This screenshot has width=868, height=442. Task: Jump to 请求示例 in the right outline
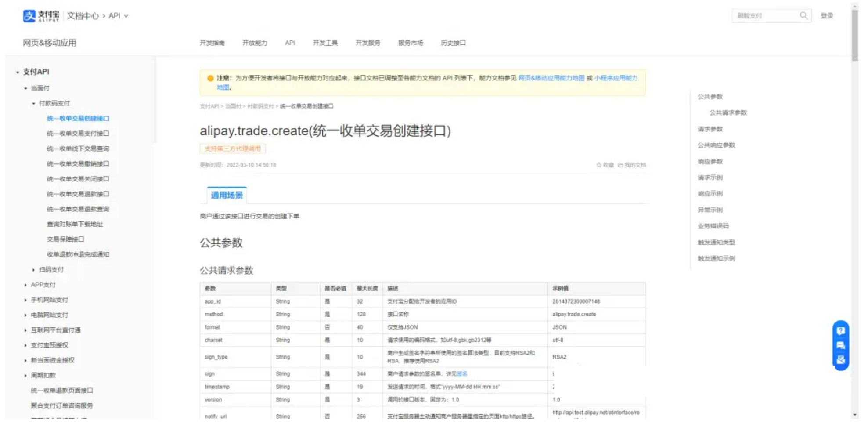tap(710, 178)
